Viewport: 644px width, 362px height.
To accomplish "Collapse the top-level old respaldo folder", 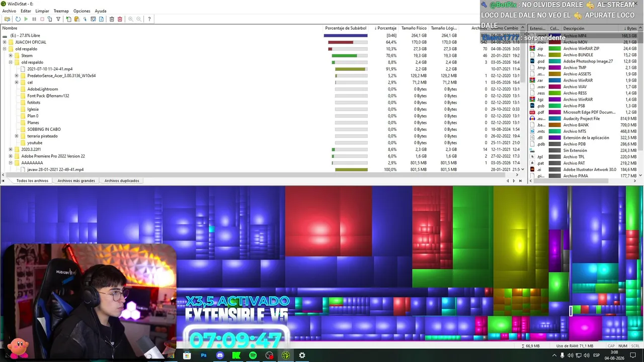I will point(5,49).
